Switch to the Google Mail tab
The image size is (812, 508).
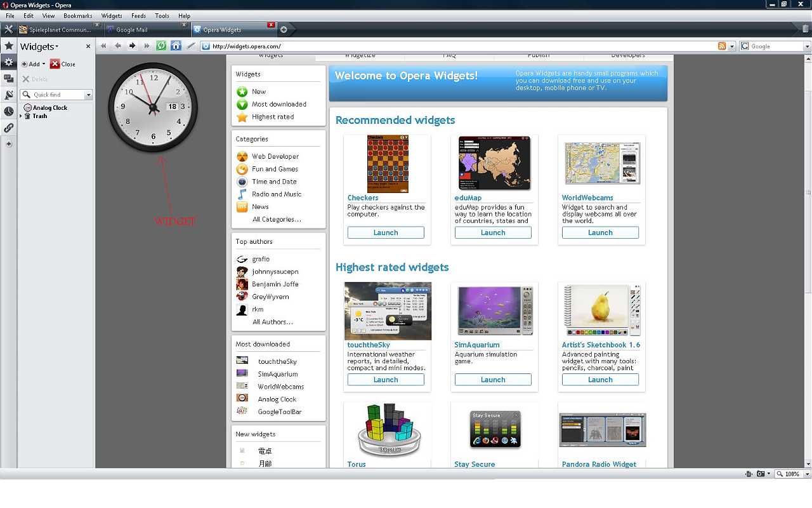[145, 29]
